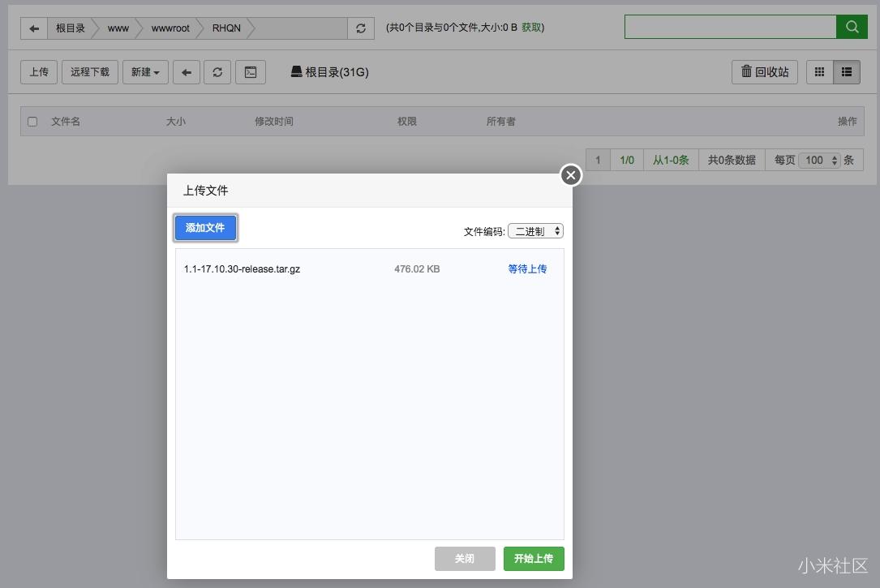Click 开始上传 to start uploading
Viewport: 880px width, 588px height.
[x=534, y=558]
